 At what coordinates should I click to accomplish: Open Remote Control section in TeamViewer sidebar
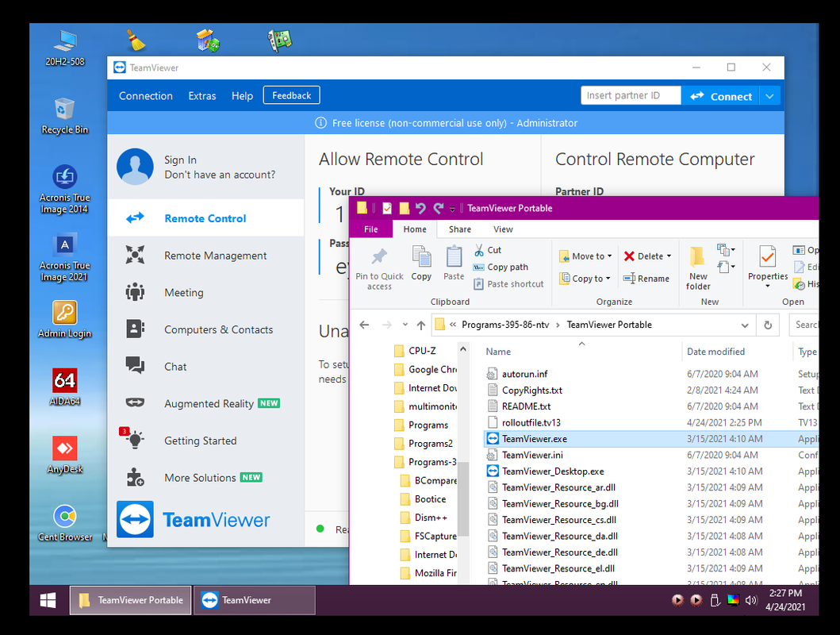pos(205,218)
